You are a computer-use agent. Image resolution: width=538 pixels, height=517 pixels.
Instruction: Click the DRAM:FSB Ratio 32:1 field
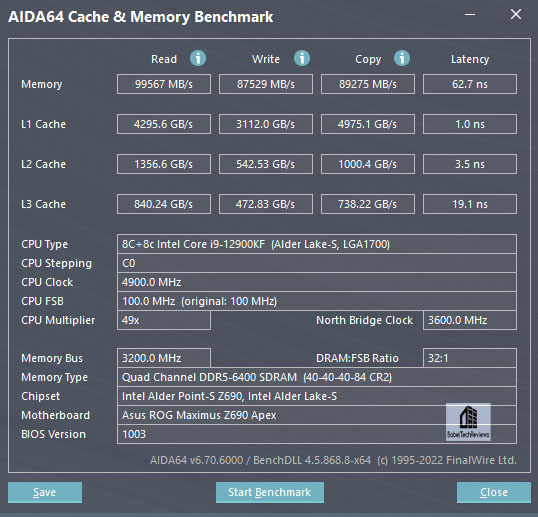coord(470,358)
